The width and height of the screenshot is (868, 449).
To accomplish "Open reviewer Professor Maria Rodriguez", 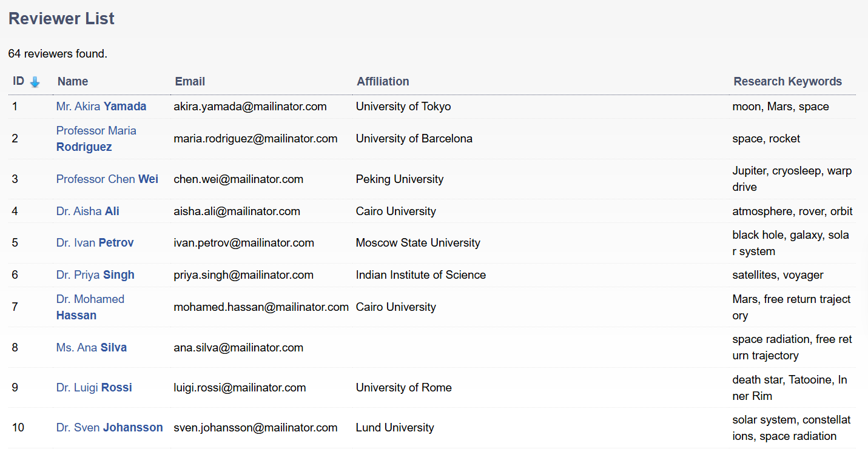I will click(96, 139).
